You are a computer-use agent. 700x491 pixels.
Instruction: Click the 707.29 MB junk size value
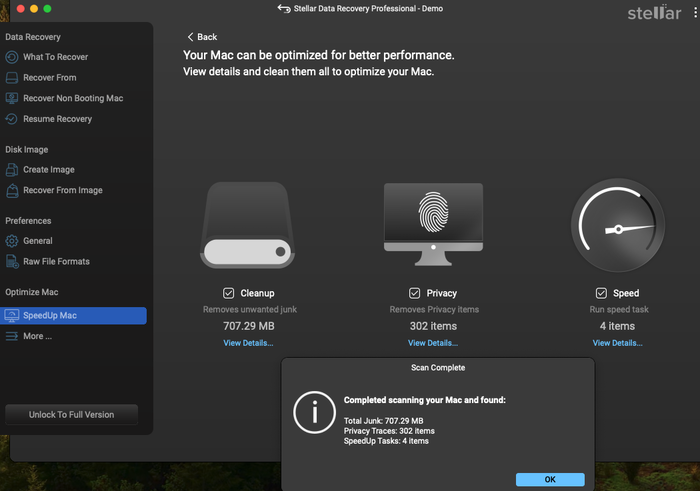pyautogui.click(x=249, y=326)
